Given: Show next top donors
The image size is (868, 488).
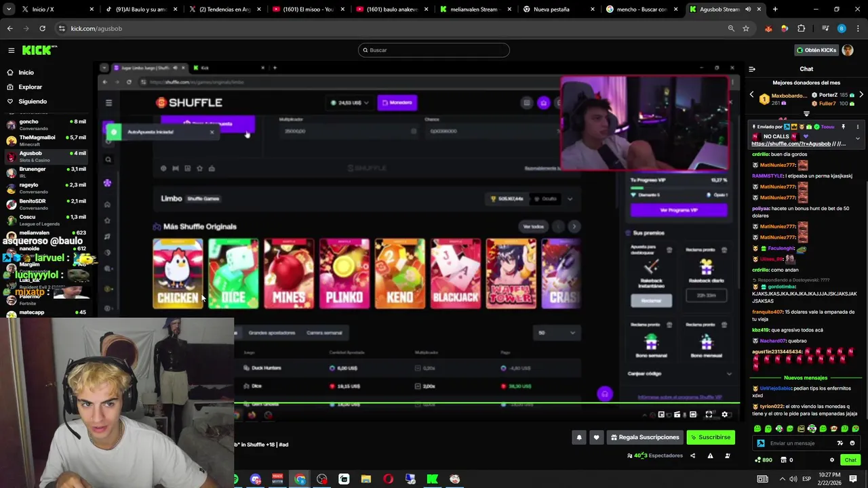Looking at the screenshot, I should [861, 96].
